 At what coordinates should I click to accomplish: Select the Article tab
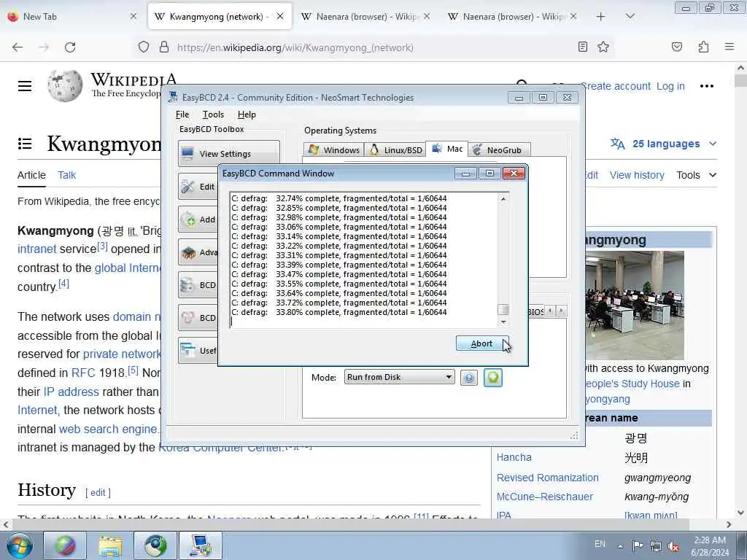tap(31, 175)
